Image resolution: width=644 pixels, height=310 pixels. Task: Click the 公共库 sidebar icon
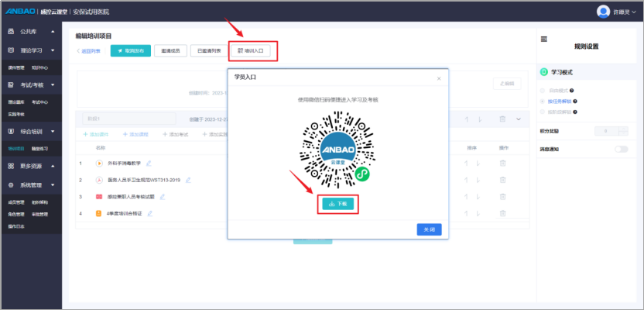click(11, 32)
